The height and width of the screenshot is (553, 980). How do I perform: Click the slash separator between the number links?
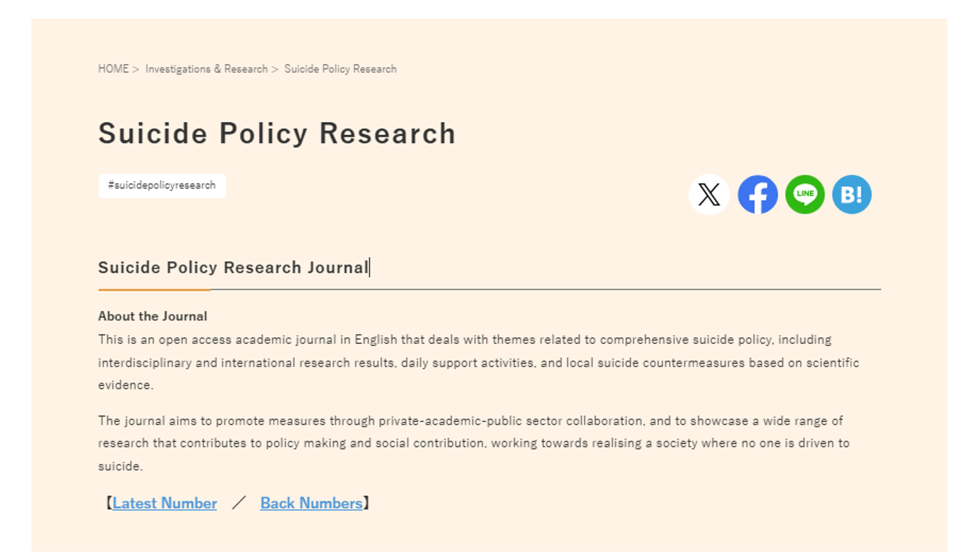[x=239, y=503]
